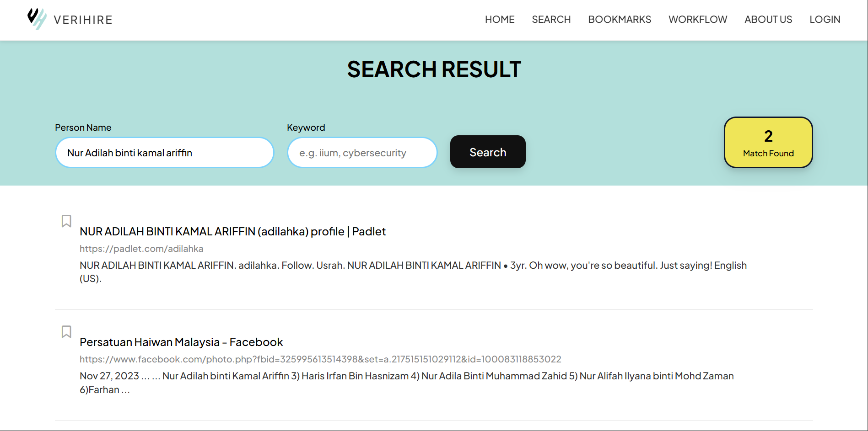Go to the HOME page
868x431 pixels.
(x=500, y=20)
